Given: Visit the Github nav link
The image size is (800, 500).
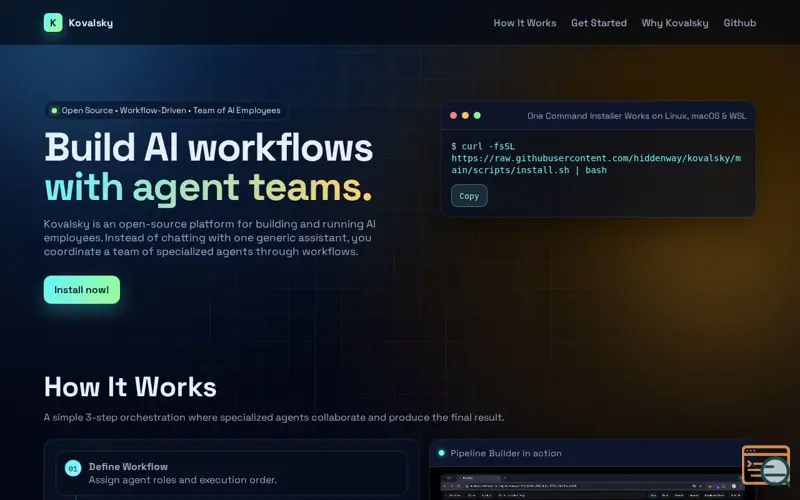Looking at the screenshot, I should click(739, 23).
